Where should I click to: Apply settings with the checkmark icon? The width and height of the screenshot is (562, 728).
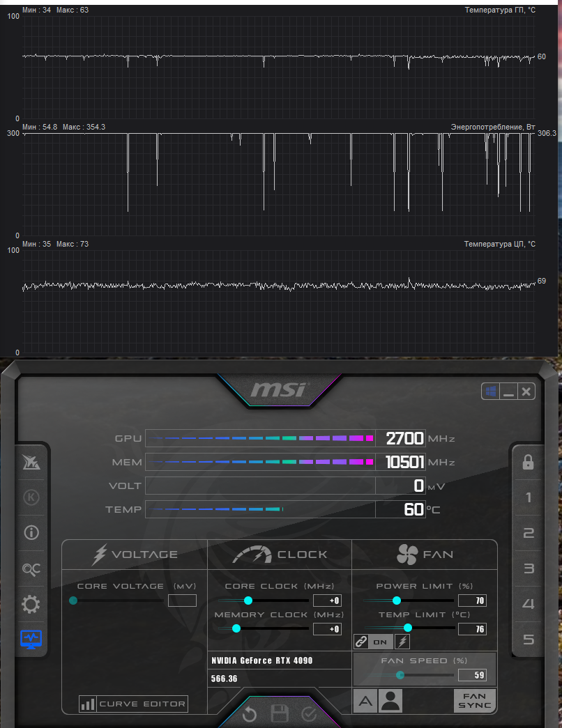[309, 714]
